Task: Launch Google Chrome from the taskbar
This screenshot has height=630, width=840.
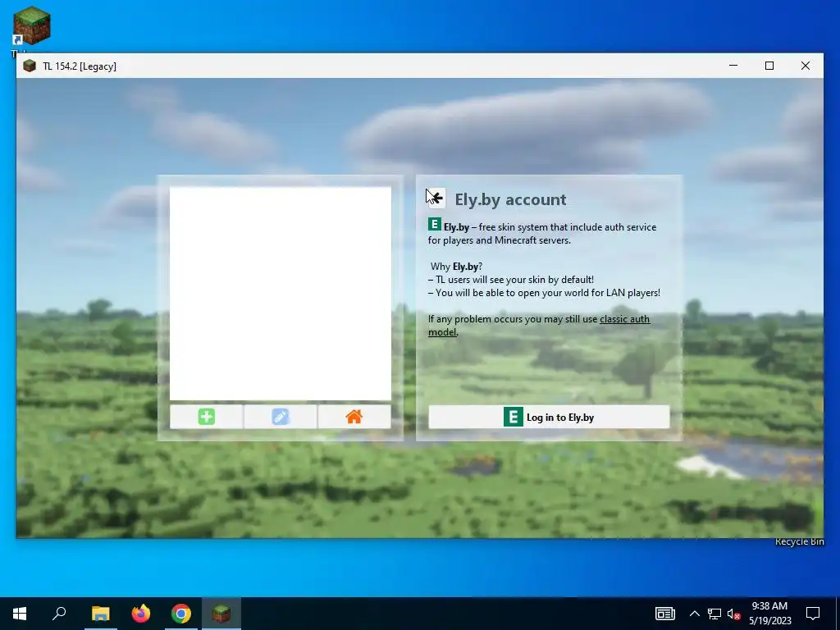Action: pos(181,614)
